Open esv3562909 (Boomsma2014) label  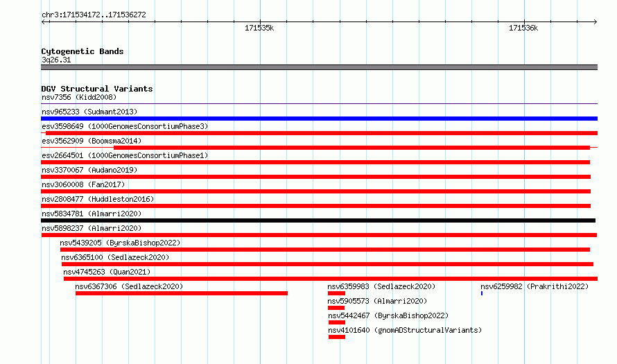[92, 141]
